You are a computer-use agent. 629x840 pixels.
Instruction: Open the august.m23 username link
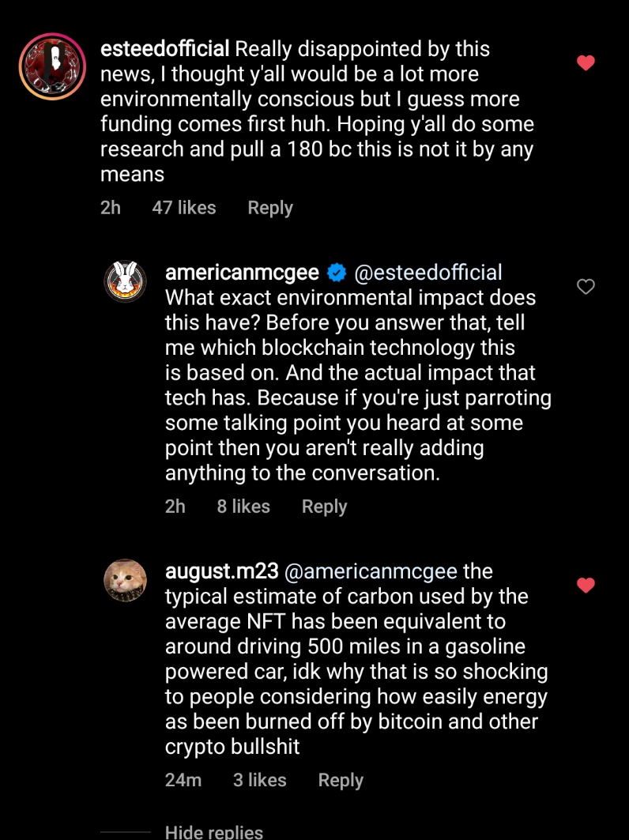pyautogui.click(x=222, y=571)
